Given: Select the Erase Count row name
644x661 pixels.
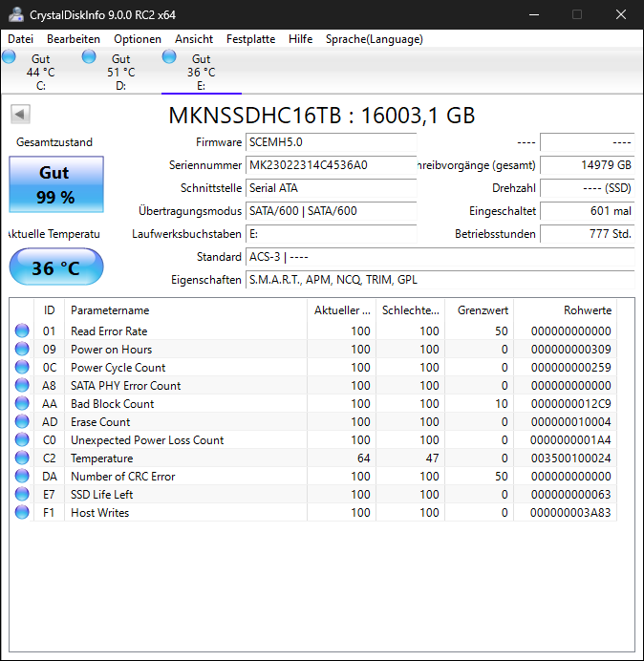Looking at the screenshot, I should (x=100, y=422).
